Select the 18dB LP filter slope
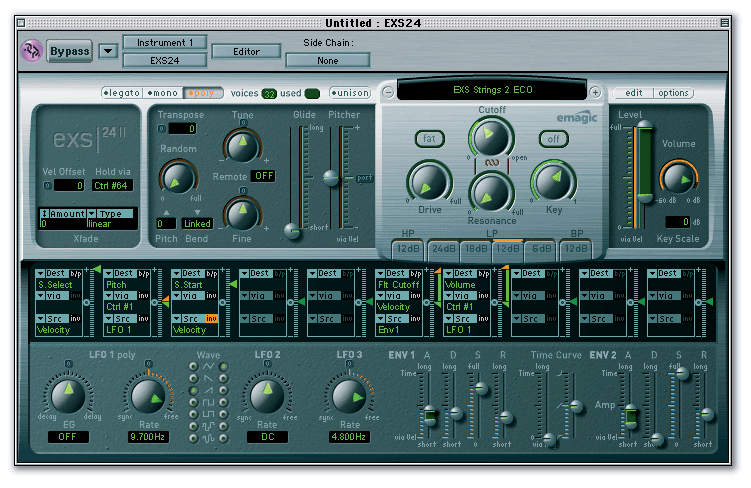Viewport: 751px width, 488px height. coord(476,249)
